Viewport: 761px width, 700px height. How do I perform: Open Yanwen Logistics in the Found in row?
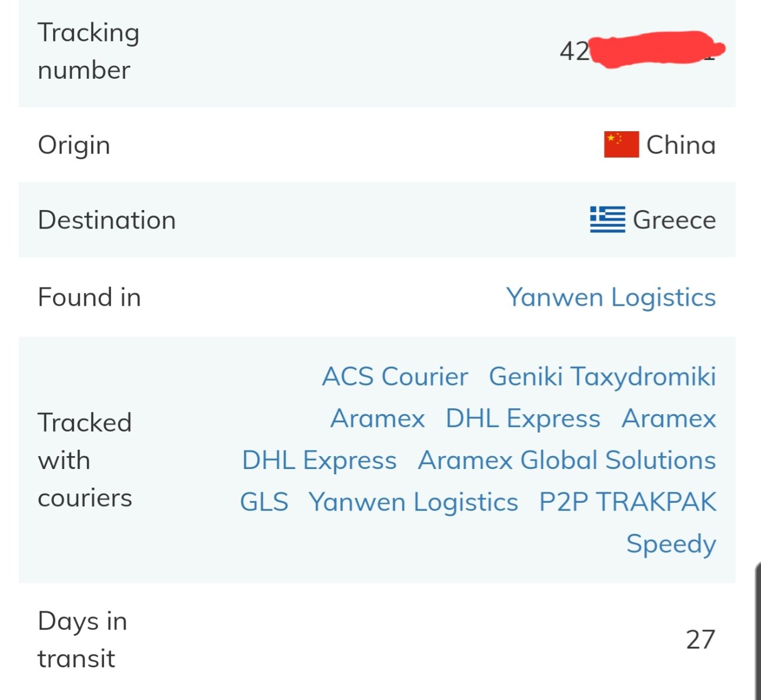(x=611, y=297)
